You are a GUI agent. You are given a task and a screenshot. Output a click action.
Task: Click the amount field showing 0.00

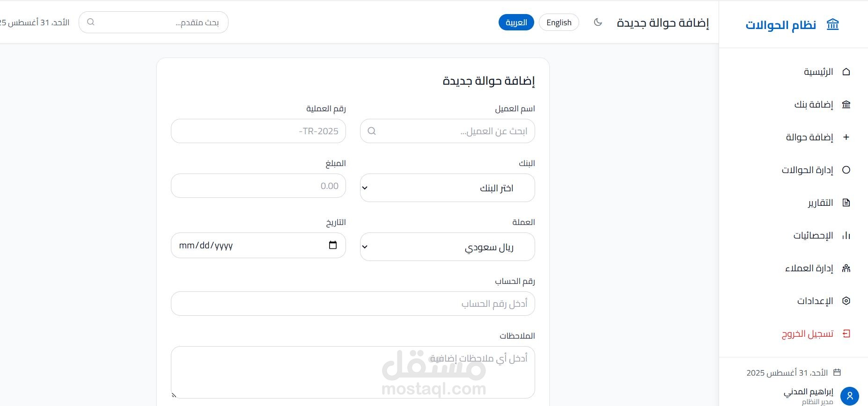point(258,186)
